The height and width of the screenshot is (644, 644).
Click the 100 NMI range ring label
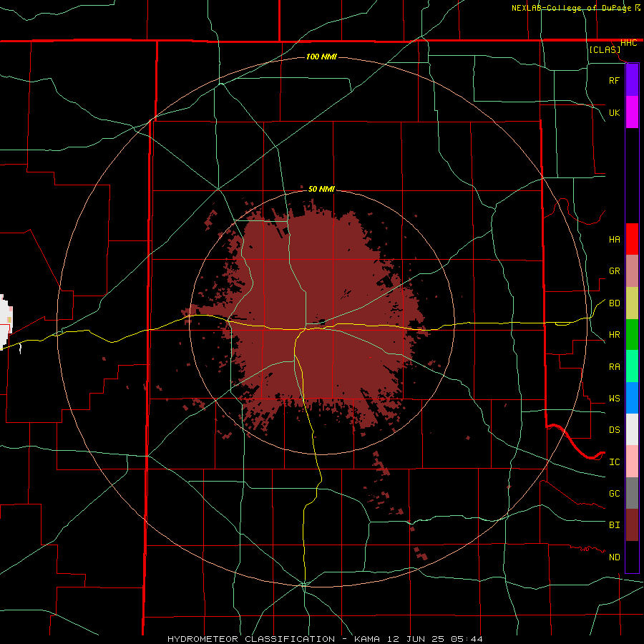pyautogui.click(x=321, y=57)
